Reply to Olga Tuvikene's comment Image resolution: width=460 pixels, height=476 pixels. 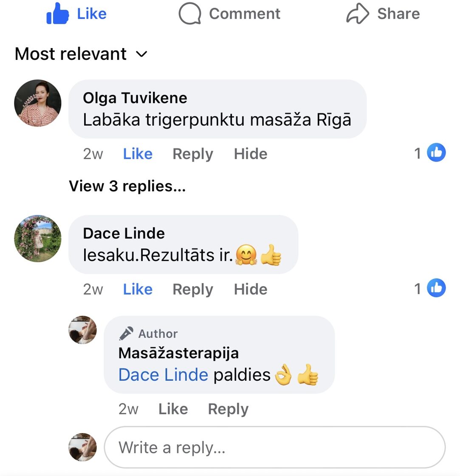click(x=192, y=154)
